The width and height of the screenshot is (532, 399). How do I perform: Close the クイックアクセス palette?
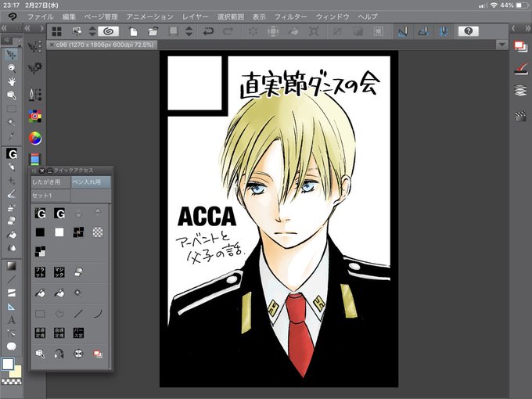click(42, 171)
